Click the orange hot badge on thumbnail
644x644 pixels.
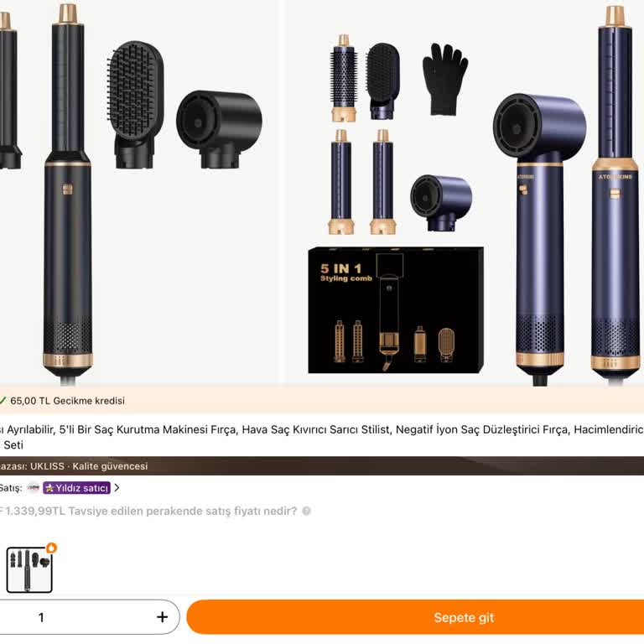[x=51, y=548]
